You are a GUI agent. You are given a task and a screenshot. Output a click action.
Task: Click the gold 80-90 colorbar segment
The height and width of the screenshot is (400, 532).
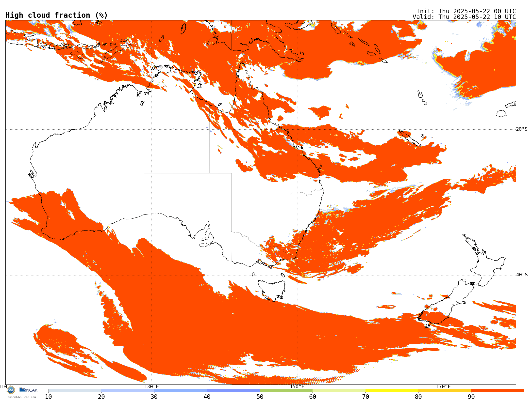(445, 391)
